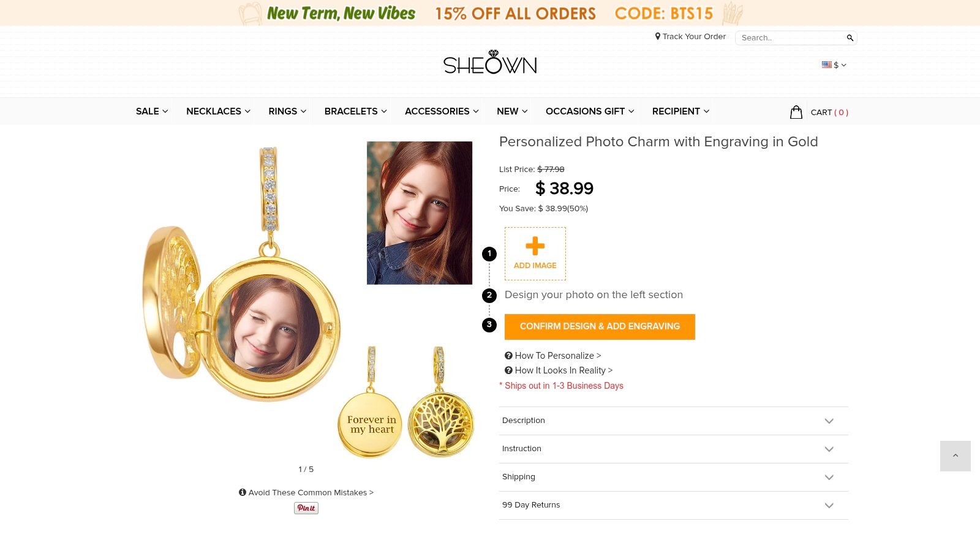The height and width of the screenshot is (551, 980).
Task: Click the scroll-to-top arrow button
Action: pos(955,456)
